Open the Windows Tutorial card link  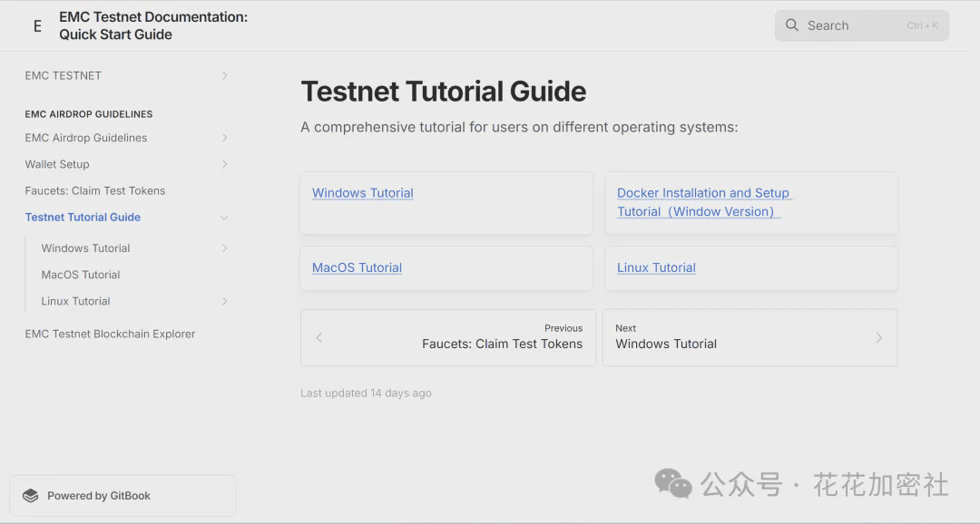coord(363,193)
